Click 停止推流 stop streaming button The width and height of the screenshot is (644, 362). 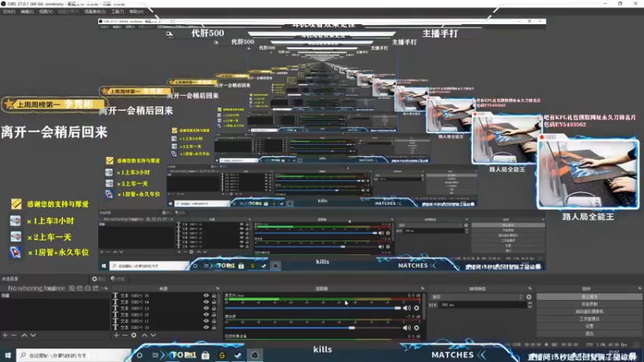tap(589, 297)
